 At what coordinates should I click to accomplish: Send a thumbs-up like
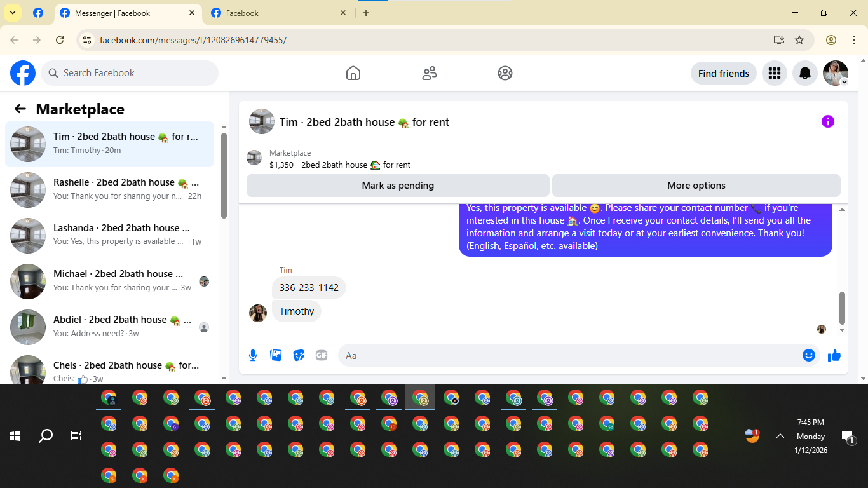(834, 355)
